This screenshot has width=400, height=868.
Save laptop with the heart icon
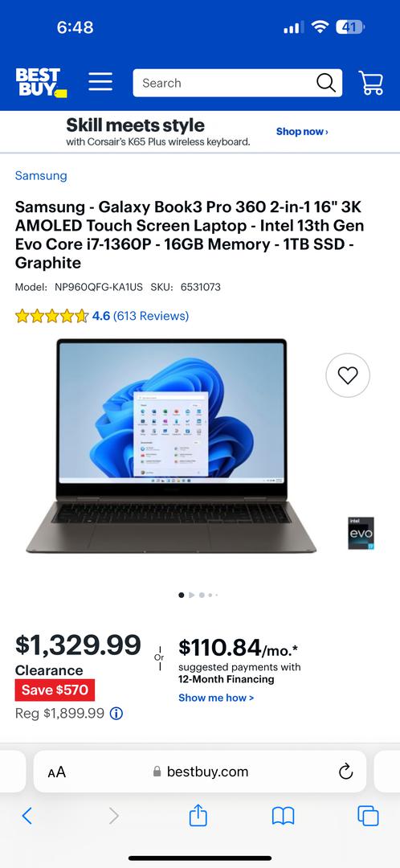348,375
